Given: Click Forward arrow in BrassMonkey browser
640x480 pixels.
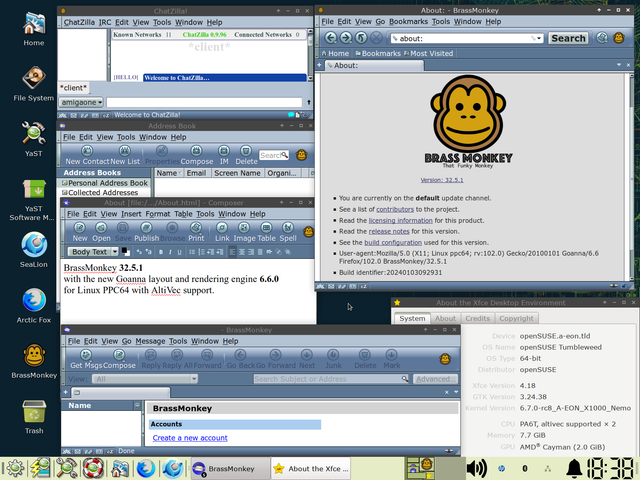Looking at the screenshot, I should 346,38.
